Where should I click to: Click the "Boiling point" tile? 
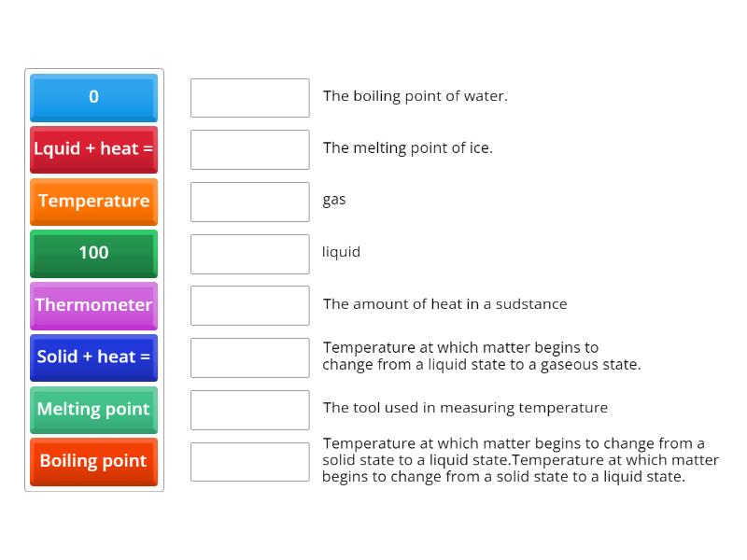click(x=93, y=461)
